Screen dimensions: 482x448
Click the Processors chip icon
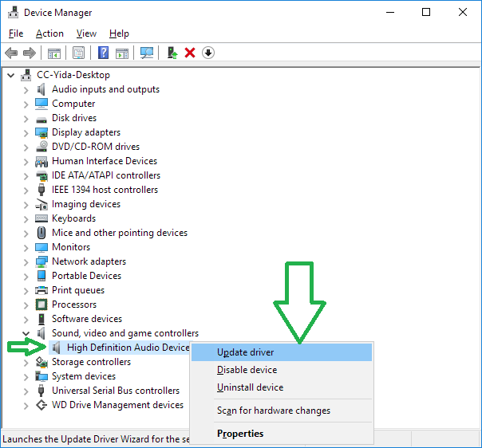point(41,305)
